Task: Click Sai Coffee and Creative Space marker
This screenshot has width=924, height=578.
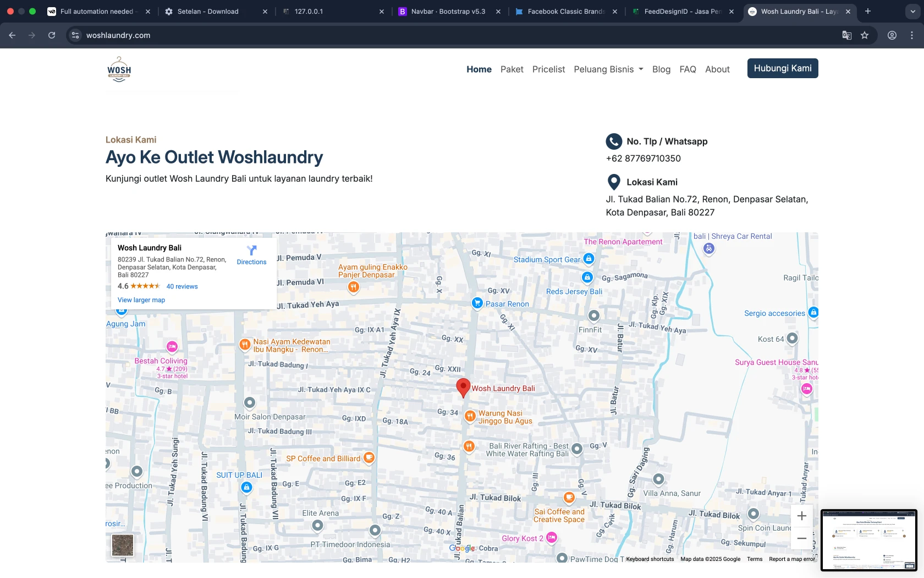Action: 569,498
